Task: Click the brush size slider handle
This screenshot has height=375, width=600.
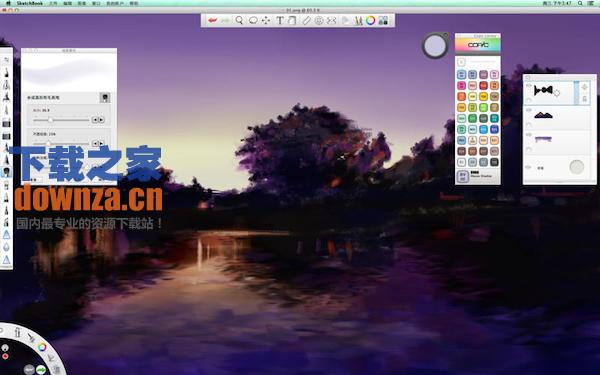Action: (x=50, y=120)
